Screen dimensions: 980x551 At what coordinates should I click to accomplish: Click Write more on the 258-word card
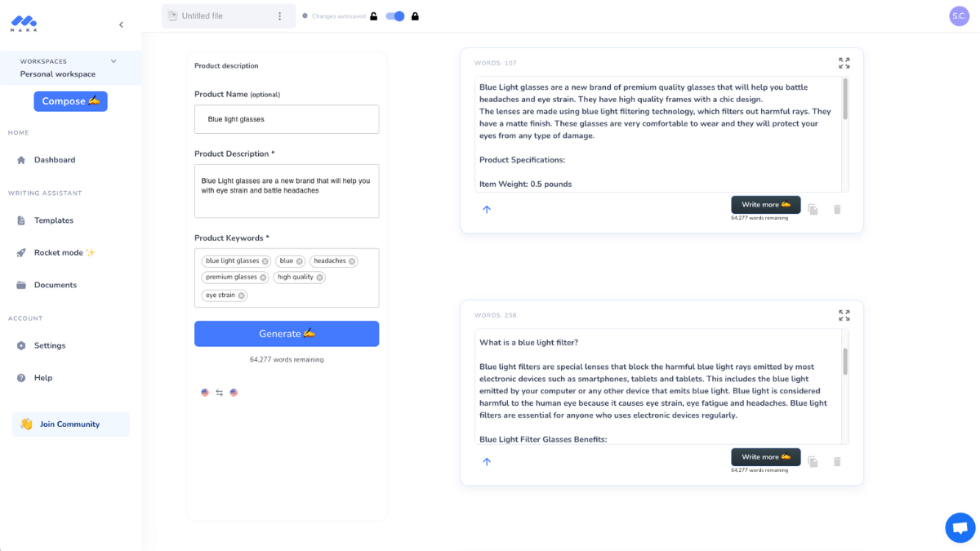click(766, 456)
